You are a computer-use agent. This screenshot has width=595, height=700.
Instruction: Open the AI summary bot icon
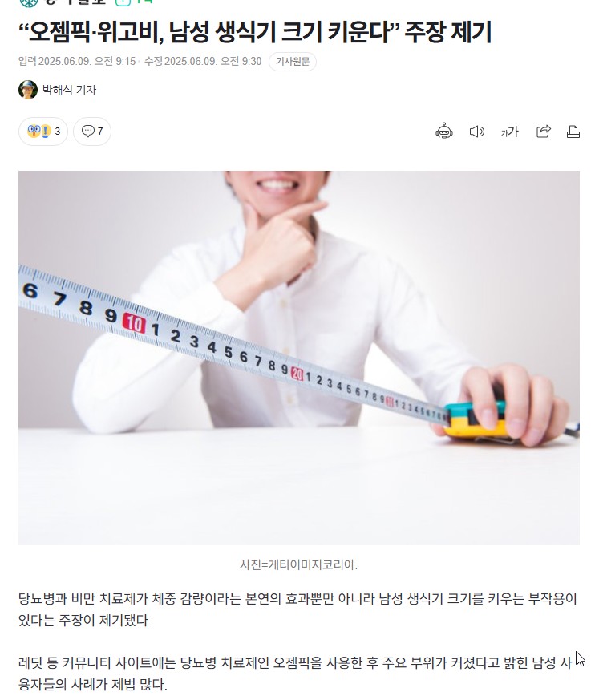(x=444, y=132)
